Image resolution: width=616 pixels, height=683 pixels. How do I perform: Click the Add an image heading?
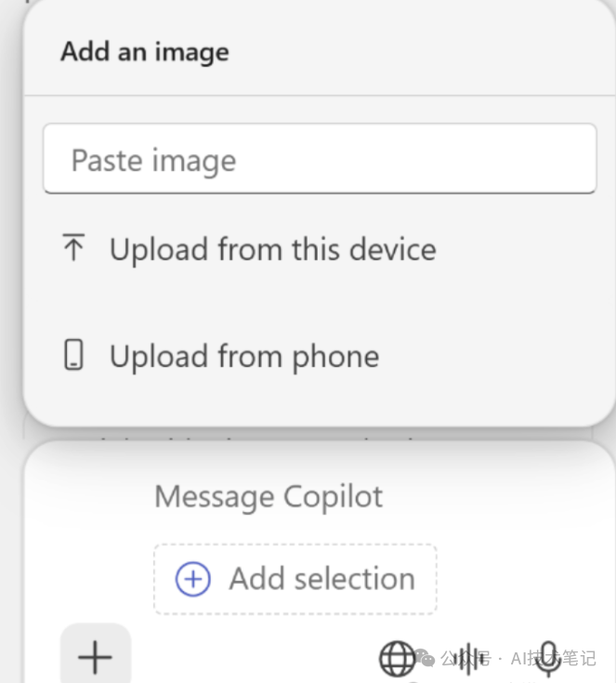click(x=145, y=52)
